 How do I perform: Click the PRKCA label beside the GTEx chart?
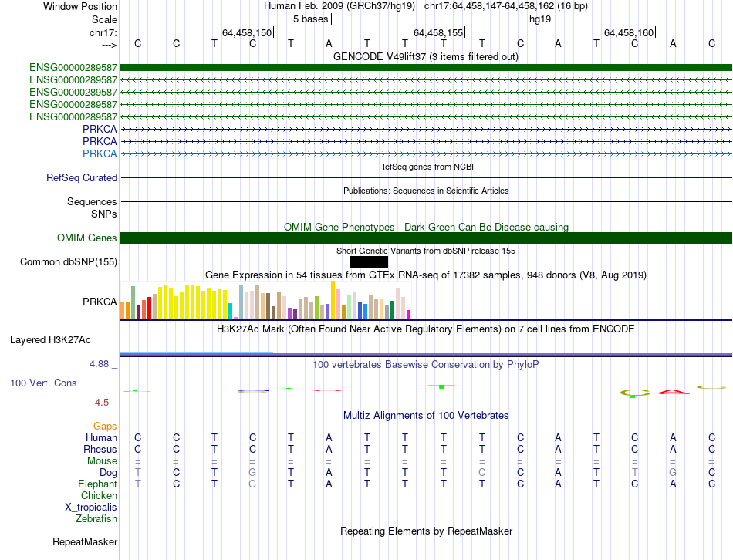pos(100,302)
